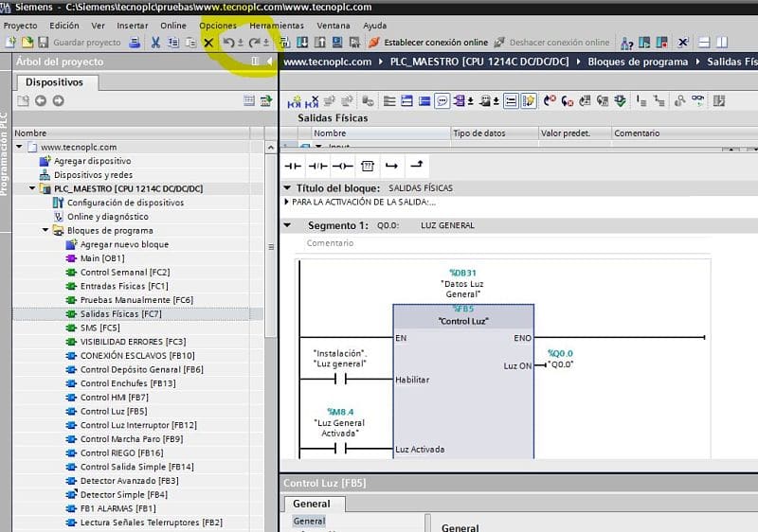The width and height of the screenshot is (758, 532).
Task: Expand the PARA LA ACTIVACIÓN block comment
Action: point(287,202)
